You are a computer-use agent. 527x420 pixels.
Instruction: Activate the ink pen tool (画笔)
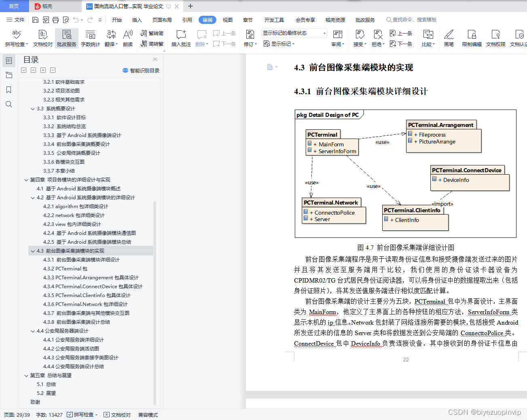tap(449, 38)
